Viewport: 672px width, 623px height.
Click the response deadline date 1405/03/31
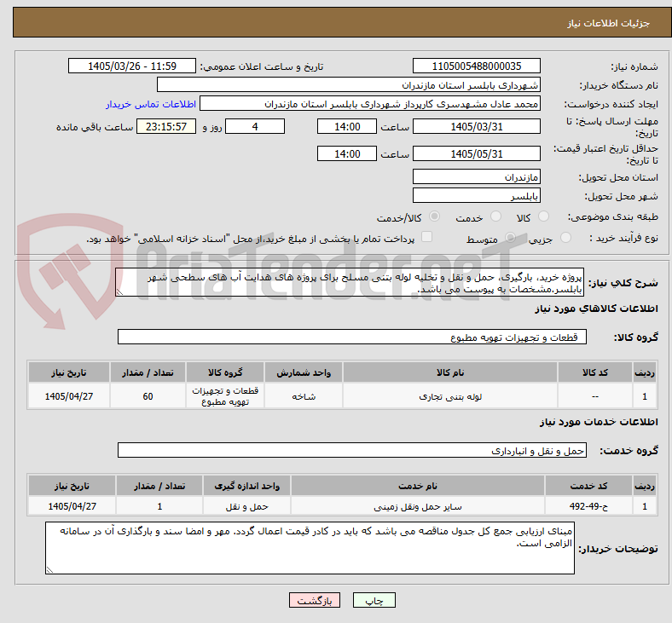click(x=477, y=127)
